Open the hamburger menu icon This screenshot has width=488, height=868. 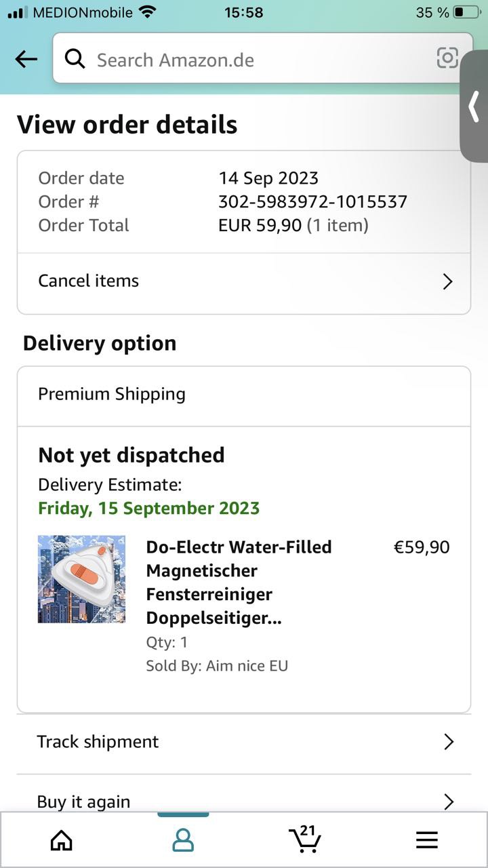coord(426,841)
